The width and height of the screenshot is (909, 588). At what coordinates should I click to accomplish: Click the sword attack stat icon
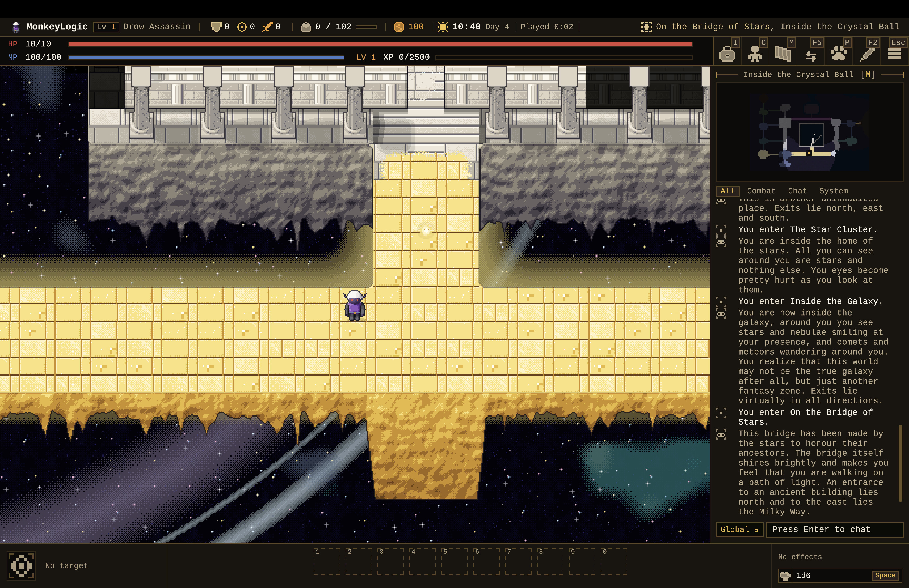[x=267, y=27]
